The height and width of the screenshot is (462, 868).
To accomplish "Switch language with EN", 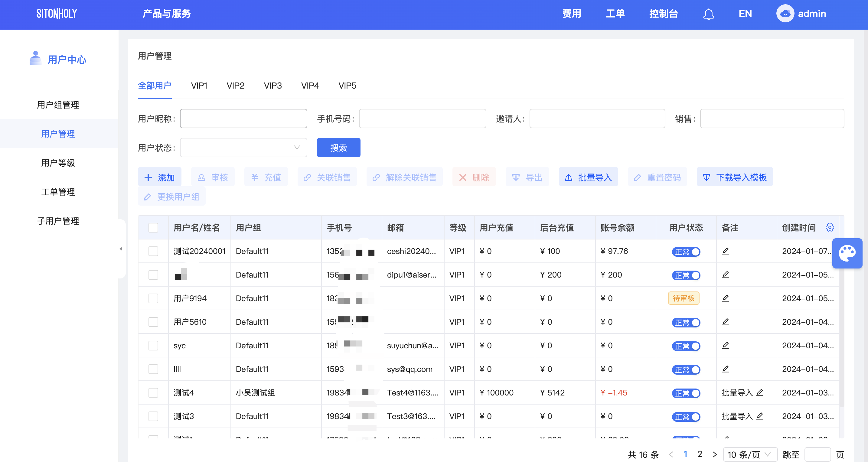I will (x=745, y=14).
